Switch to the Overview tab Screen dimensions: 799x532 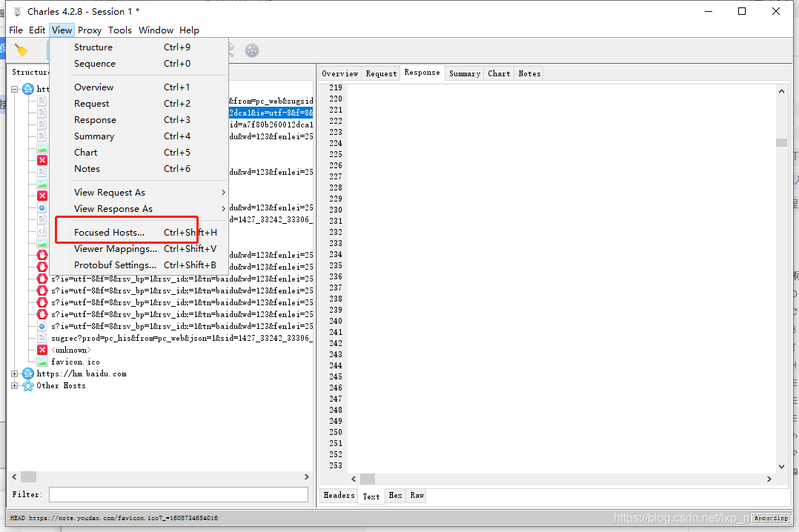coord(340,73)
